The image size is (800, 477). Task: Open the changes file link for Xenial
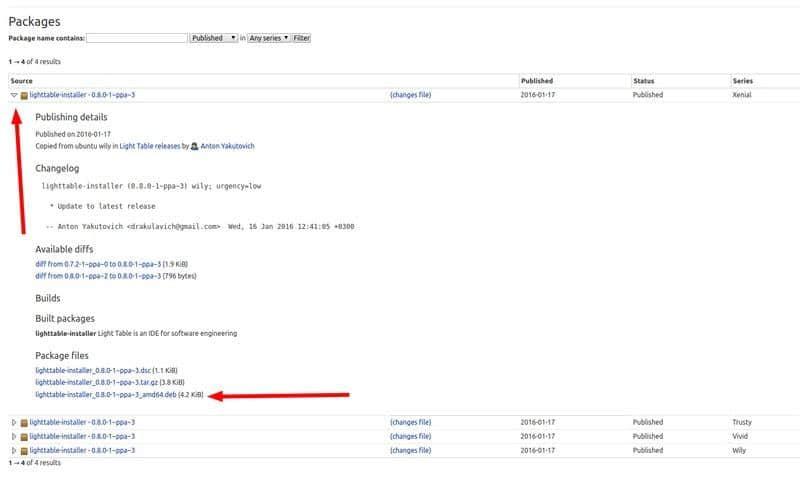410,95
